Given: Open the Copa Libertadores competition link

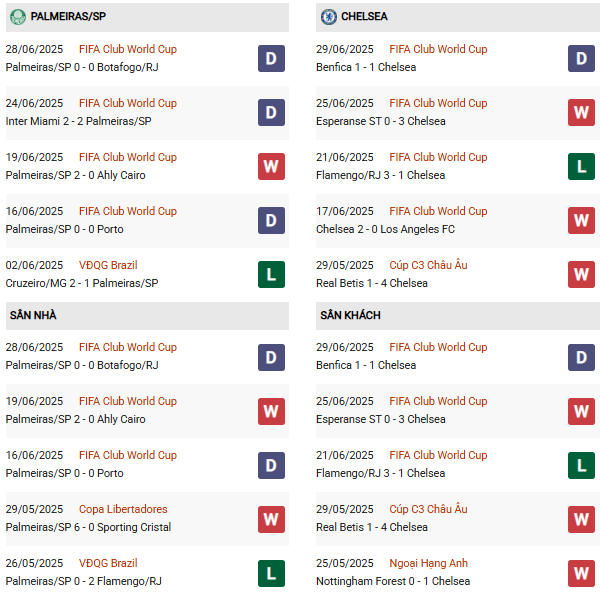Looking at the screenshot, I should point(123,509).
